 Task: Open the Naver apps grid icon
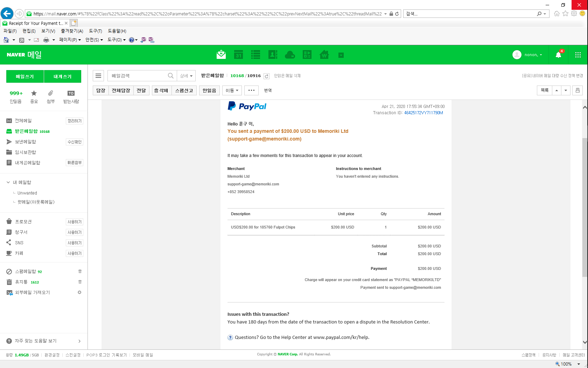(578, 55)
